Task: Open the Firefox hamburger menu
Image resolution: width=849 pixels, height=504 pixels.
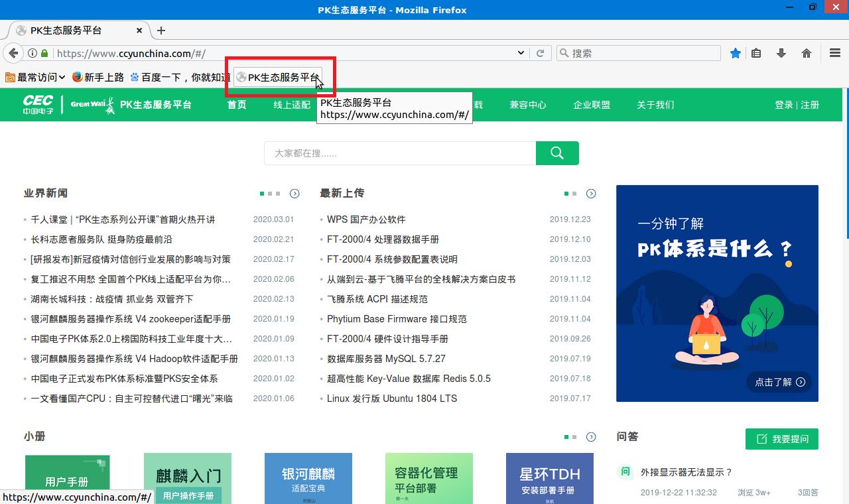Action: (x=834, y=52)
